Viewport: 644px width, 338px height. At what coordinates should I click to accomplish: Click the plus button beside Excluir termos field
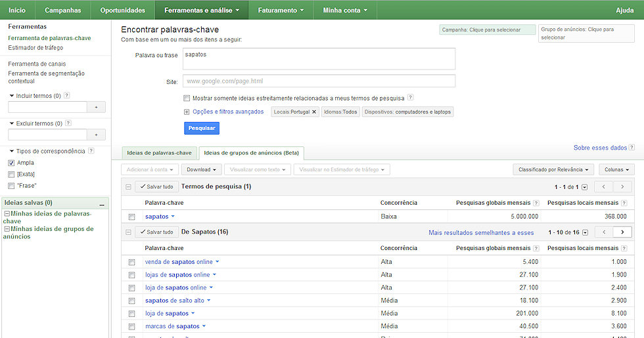[96, 135]
